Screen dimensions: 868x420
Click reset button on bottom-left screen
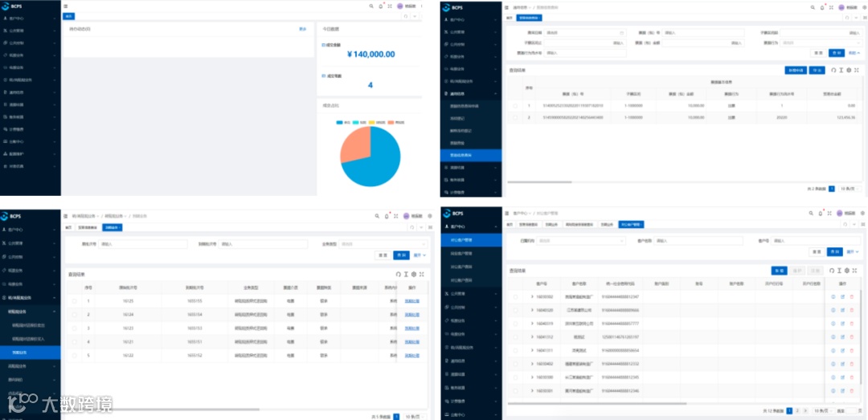[382, 255]
